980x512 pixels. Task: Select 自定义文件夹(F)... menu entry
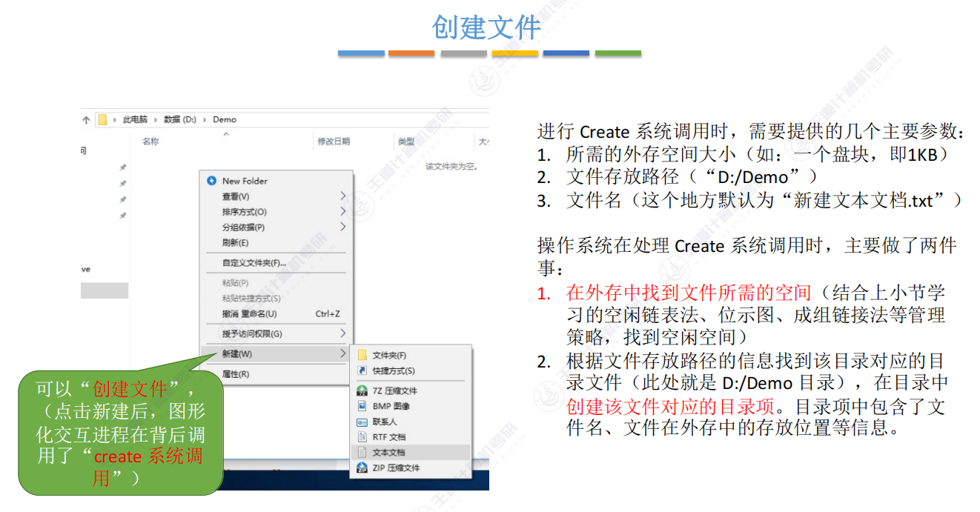(x=254, y=263)
